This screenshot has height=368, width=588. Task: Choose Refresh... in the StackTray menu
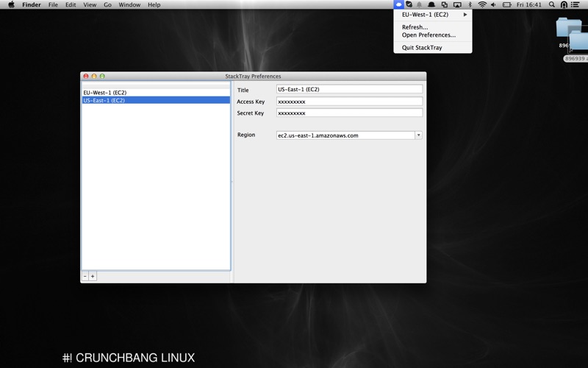pyautogui.click(x=433, y=27)
